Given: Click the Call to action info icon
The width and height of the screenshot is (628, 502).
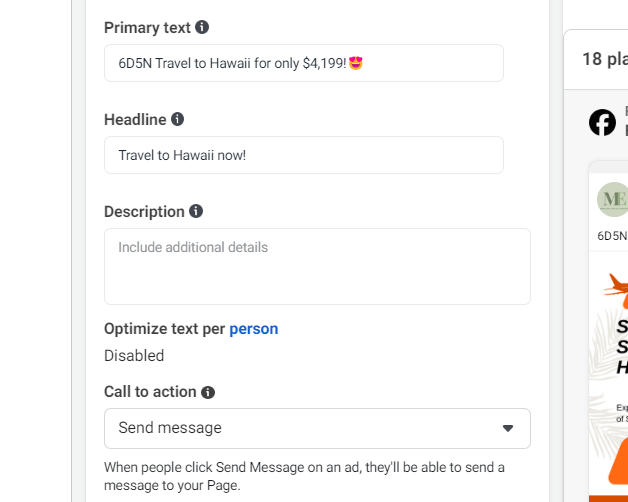Looking at the screenshot, I should click(x=208, y=393).
